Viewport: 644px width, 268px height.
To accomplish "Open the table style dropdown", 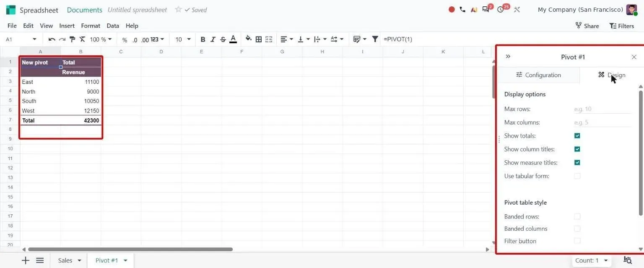I will (360, 39).
